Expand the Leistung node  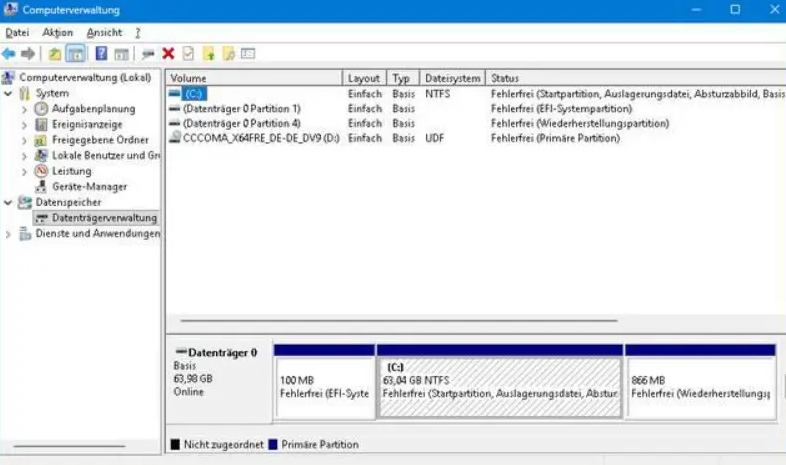point(24,171)
